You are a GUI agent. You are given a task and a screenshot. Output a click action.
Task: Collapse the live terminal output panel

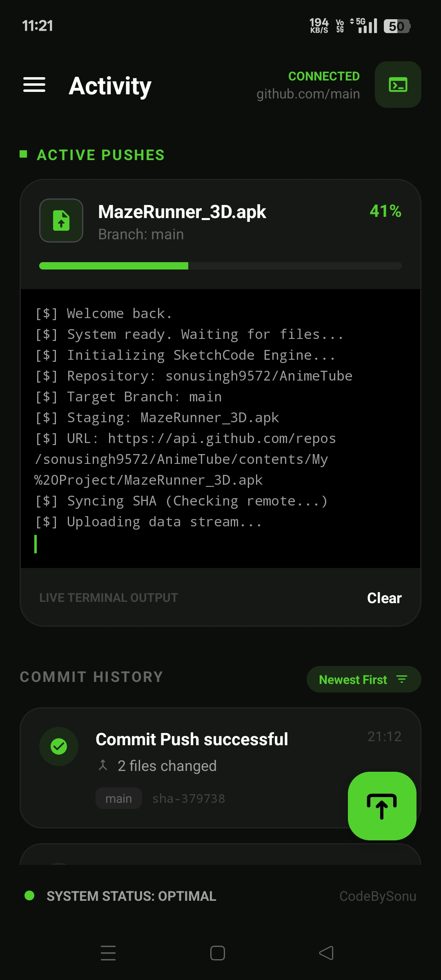pos(108,597)
